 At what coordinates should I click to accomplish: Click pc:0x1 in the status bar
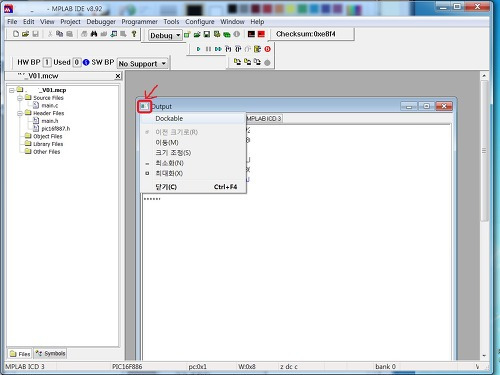pyautogui.click(x=198, y=367)
